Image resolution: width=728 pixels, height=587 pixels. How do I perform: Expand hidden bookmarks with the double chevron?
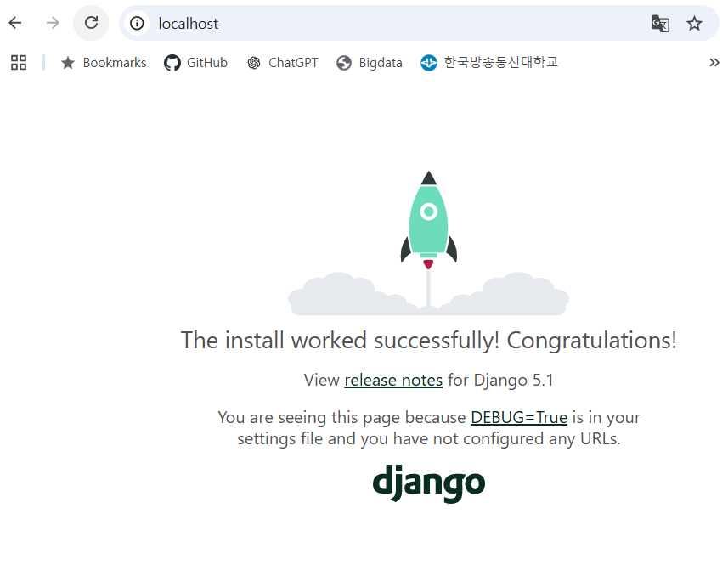(x=714, y=63)
